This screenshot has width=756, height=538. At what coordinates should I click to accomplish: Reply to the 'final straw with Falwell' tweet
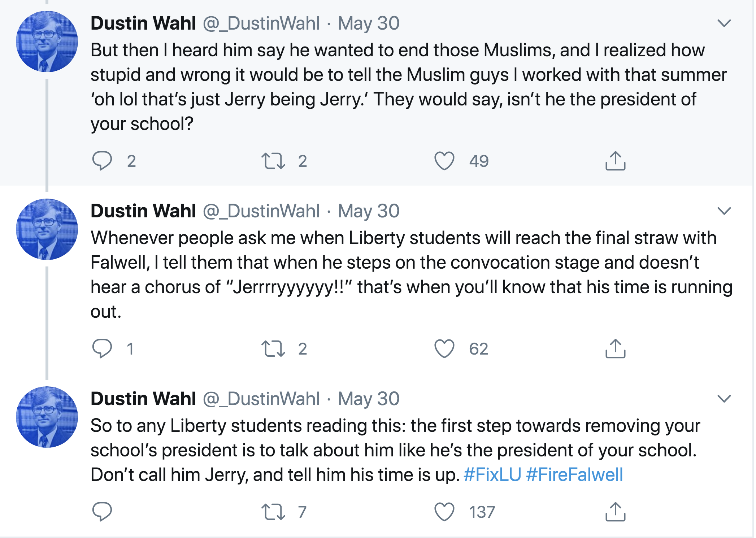tap(102, 348)
